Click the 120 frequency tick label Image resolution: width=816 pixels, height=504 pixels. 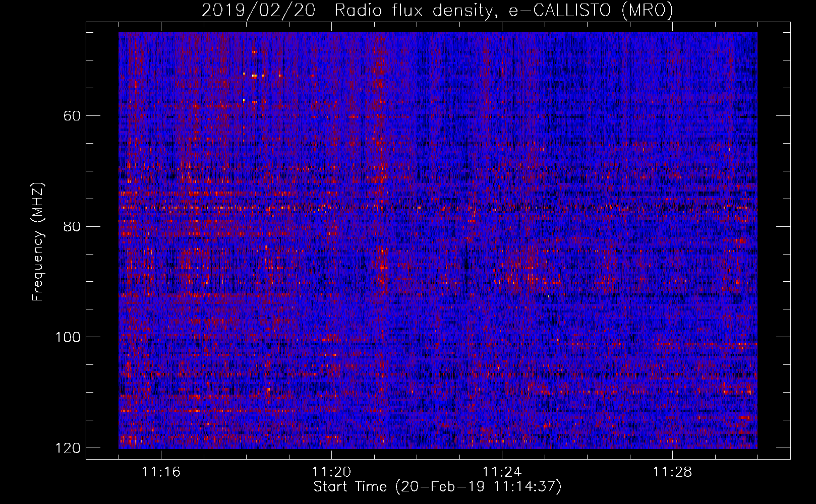[68, 448]
